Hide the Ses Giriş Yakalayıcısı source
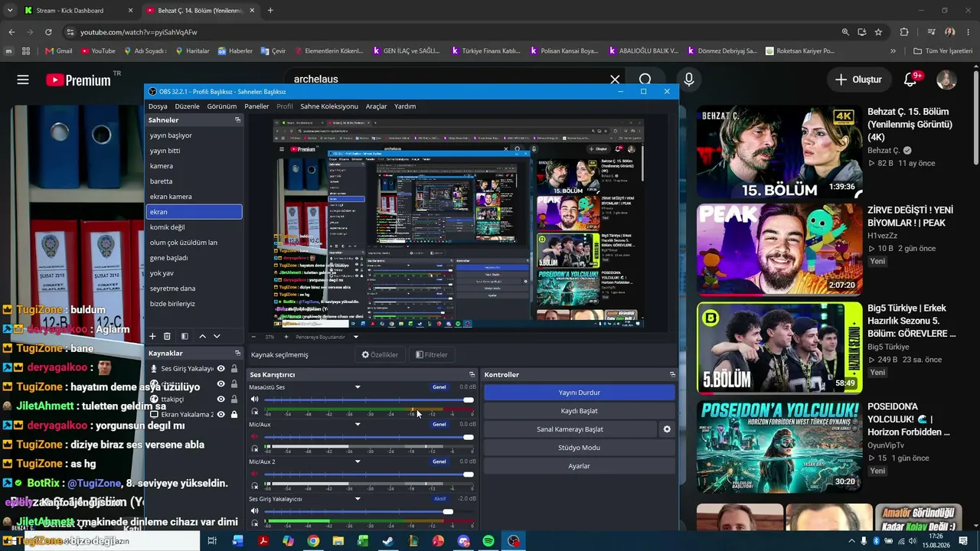Viewport: 980px width, 551px height. click(x=220, y=369)
